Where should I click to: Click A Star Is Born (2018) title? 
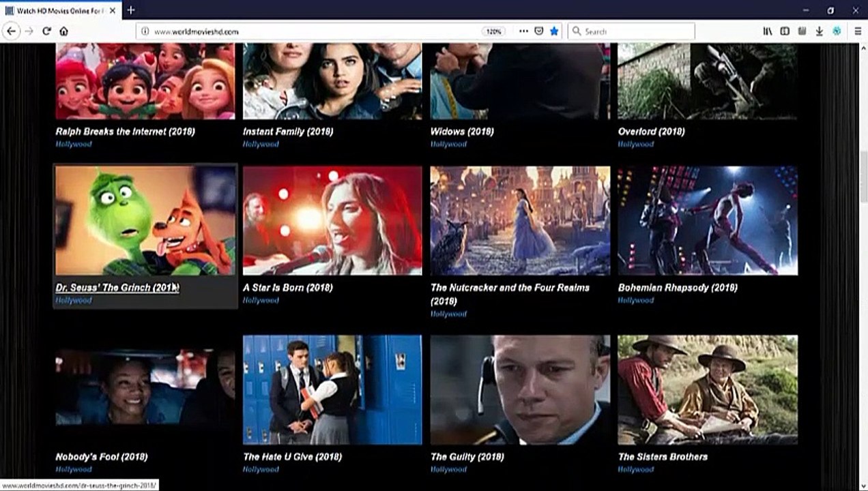click(288, 287)
